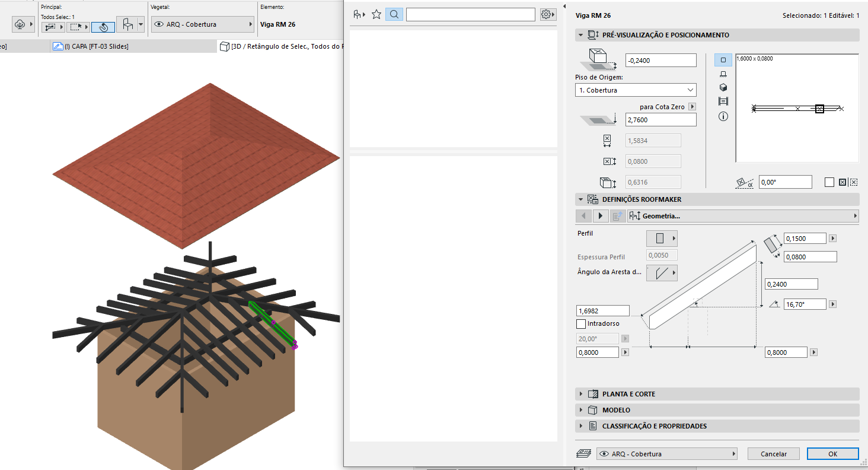This screenshot has height=470, width=868.
Task: Activate the library search magnifier icon
Action: pos(394,14)
